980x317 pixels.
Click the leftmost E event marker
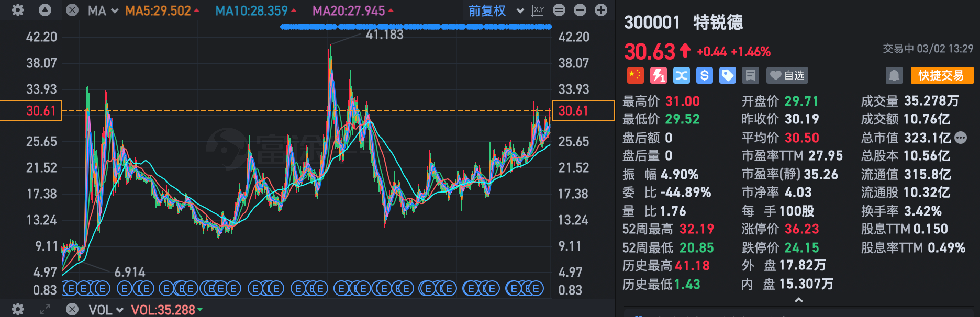click(70, 288)
